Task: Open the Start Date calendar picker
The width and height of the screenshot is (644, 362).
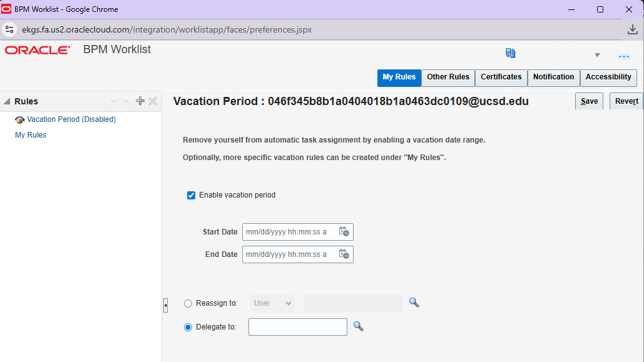Action: [344, 231]
